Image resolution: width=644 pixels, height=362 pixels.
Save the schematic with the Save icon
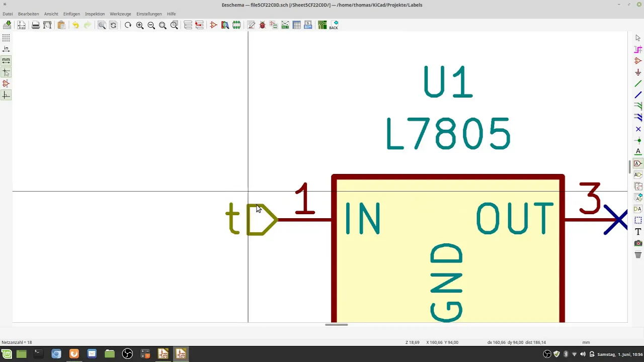pyautogui.click(x=7, y=25)
